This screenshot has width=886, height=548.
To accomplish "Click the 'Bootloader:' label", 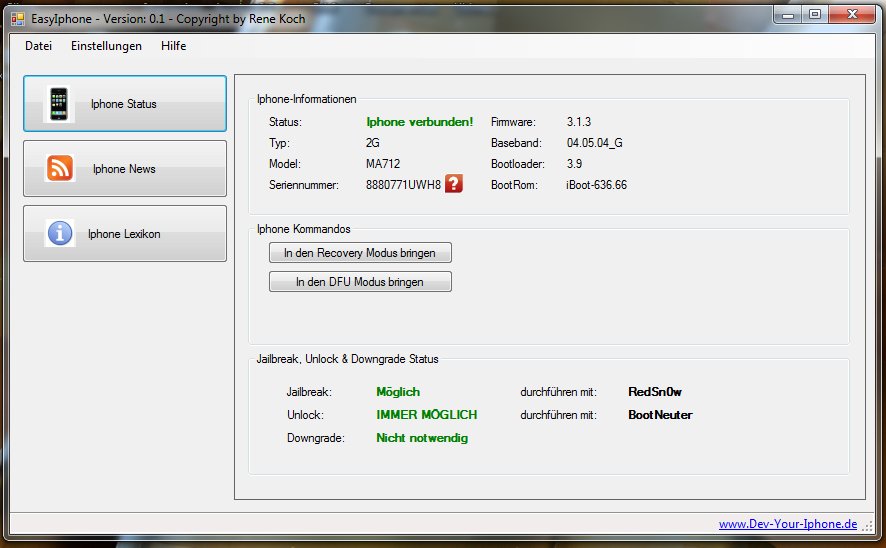I will tap(518, 164).
